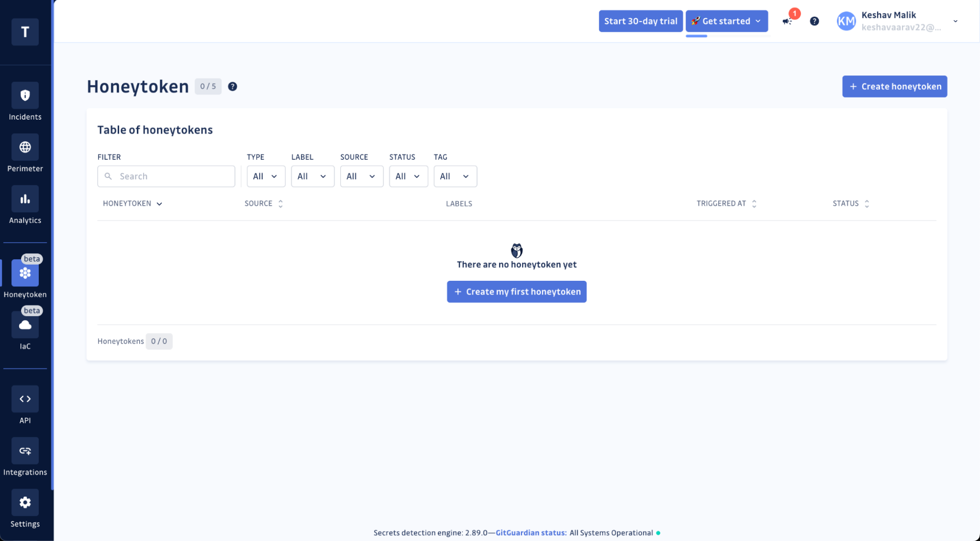This screenshot has width=980, height=541.
Task: Check announcement notifications with red badge
Action: pyautogui.click(x=788, y=21)
